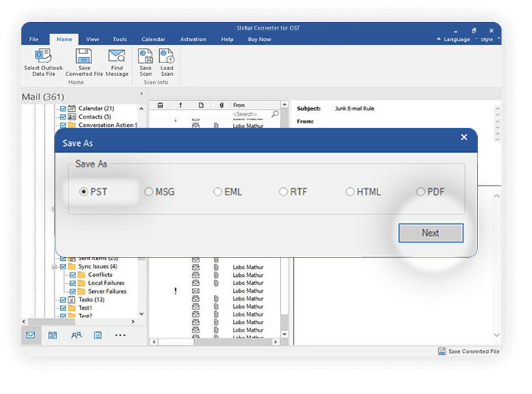Click the folder tree scroll-up arrow
This screenshot has width=532, height=394.
142,109
